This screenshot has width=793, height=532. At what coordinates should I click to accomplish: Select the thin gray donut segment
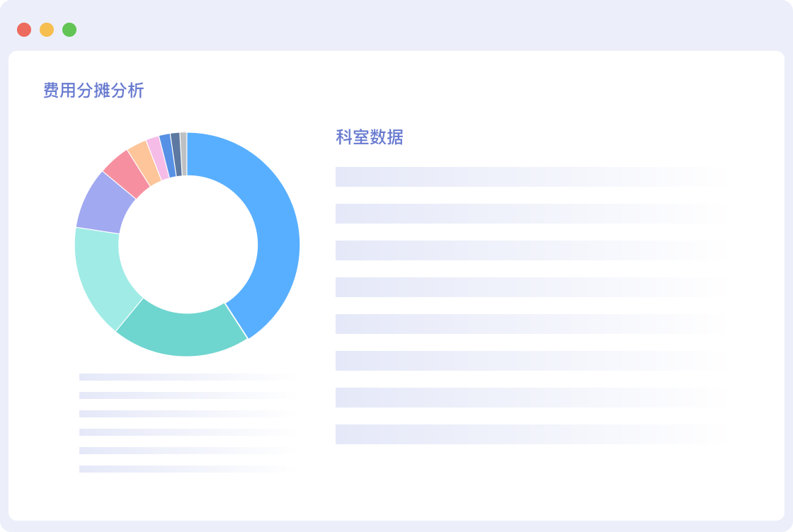pyautogui.click(x=183, y=153)
